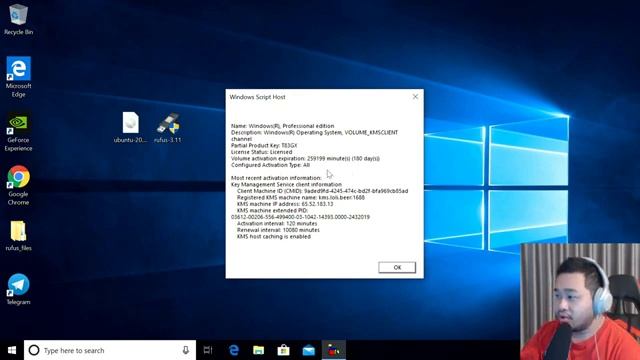
Task: Click the 'Client Machine ID (CMID)' line
Action: [322, 191]
